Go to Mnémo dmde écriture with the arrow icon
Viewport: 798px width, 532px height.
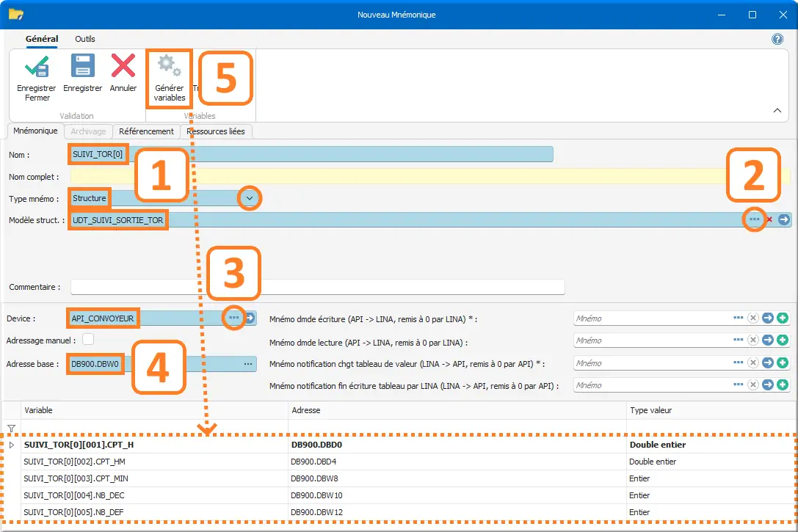pyautogui.click(x=768, y=318)
